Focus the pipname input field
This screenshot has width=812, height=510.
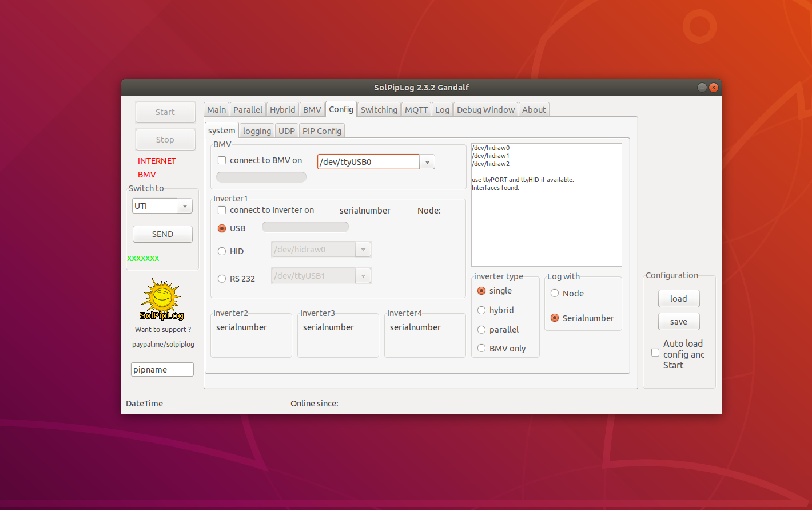pyautogui.click(x=162, y=370)
